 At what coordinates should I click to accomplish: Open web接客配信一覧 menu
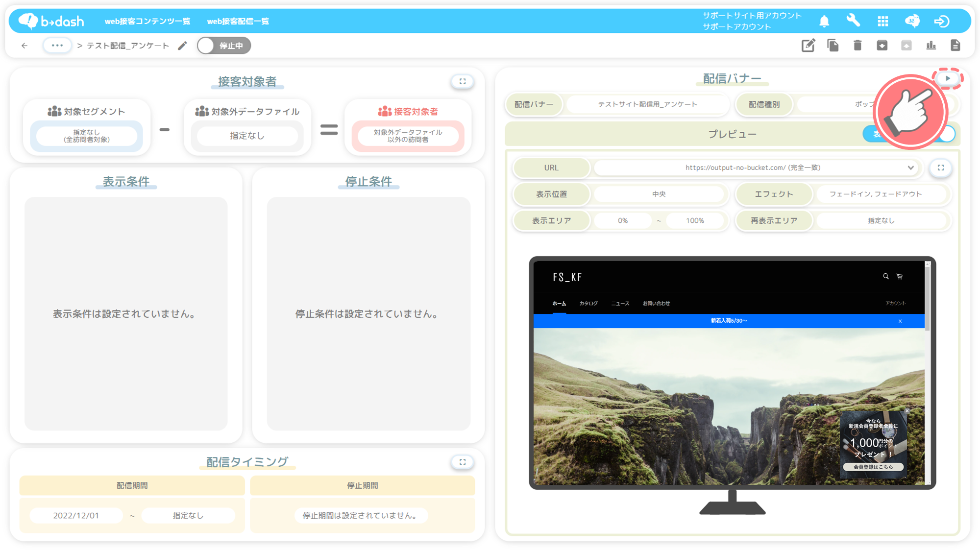238,21
